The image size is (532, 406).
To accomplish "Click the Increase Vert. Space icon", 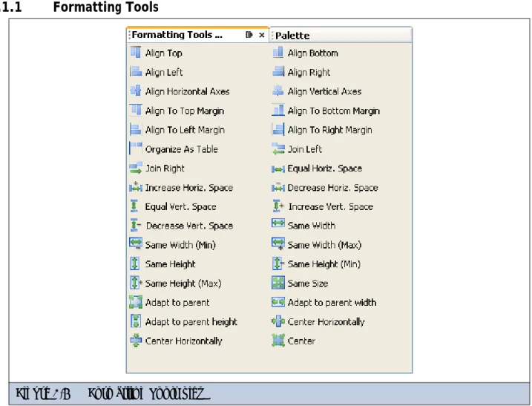I will pyautogui.click(x=278, y=206).
